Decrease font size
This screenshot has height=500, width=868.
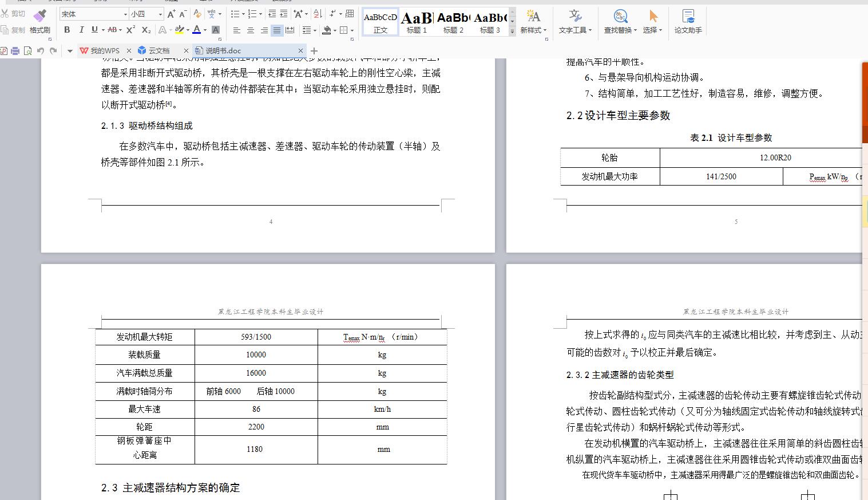[x=183, y=14]
